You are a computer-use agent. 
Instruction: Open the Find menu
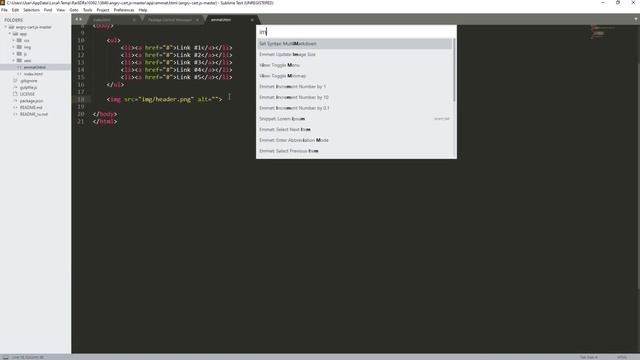coord(48,10)
